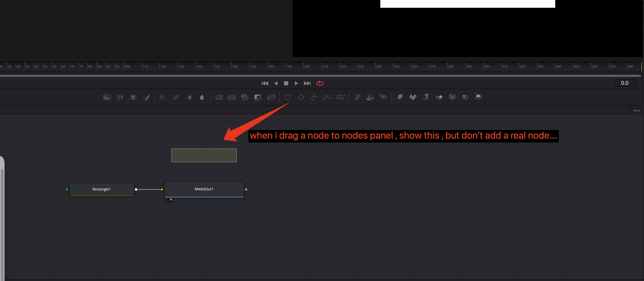
Task: Select the BSpline mask tool
Action: coord(327,97)
